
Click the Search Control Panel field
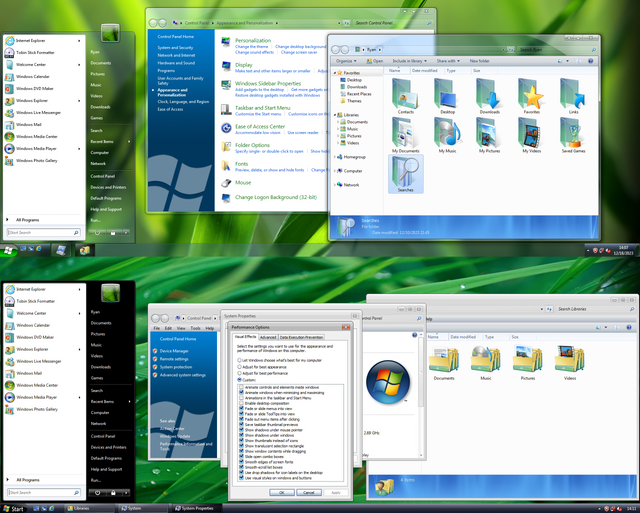(393, 23)
